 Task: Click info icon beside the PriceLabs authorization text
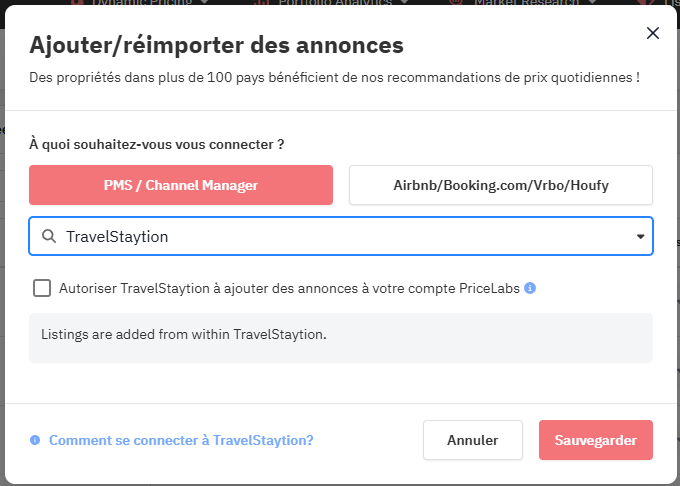click(x=530, y=288)
